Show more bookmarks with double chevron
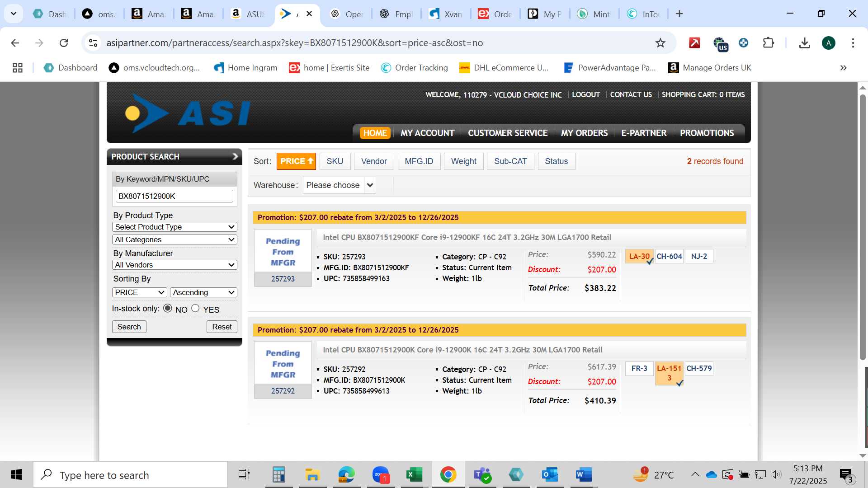This screenshot has width=868, height=488. tap(843, 68)
